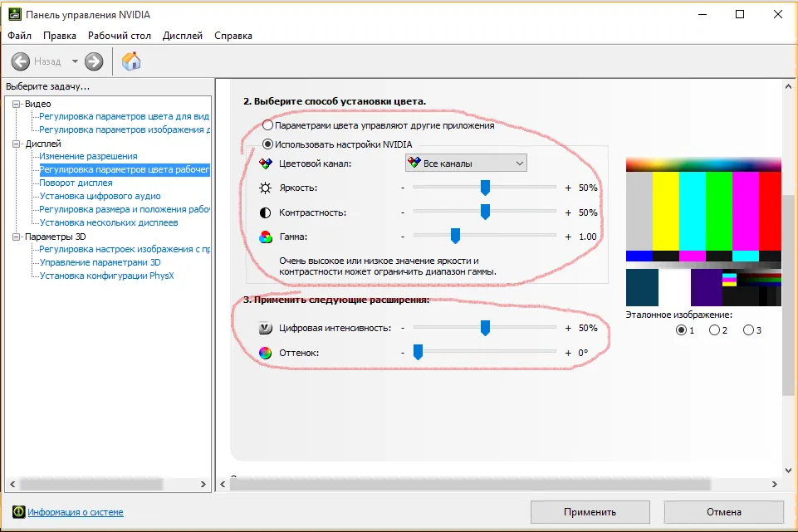Open the Home icon in toolbar
The image size is (798, 532).
(x=131, y=61)
